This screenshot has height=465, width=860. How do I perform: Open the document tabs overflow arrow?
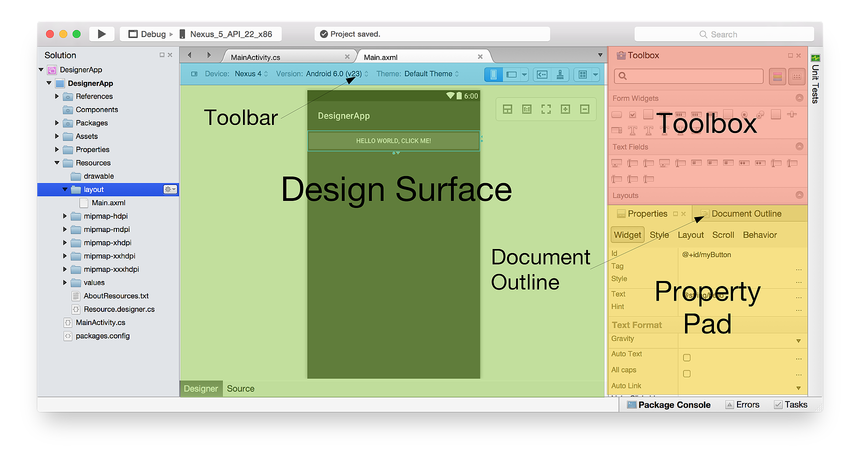coord(600,55)
